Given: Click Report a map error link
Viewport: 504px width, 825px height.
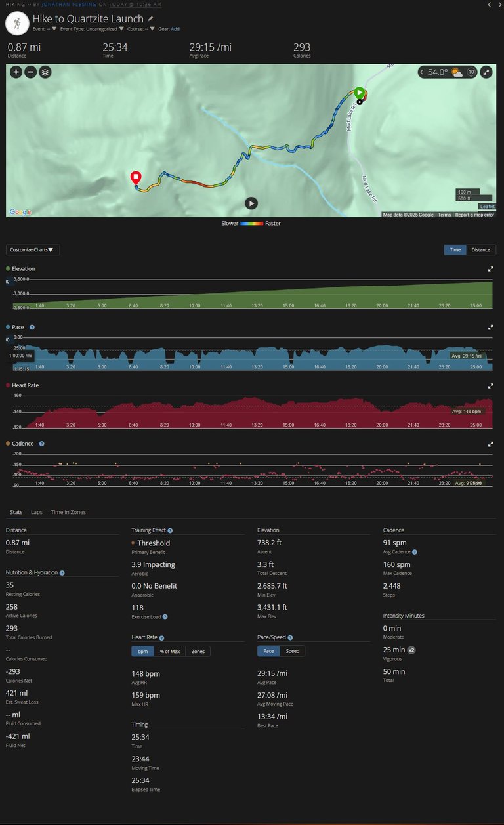Looking at the screenshot, I should tap(474, 215).
